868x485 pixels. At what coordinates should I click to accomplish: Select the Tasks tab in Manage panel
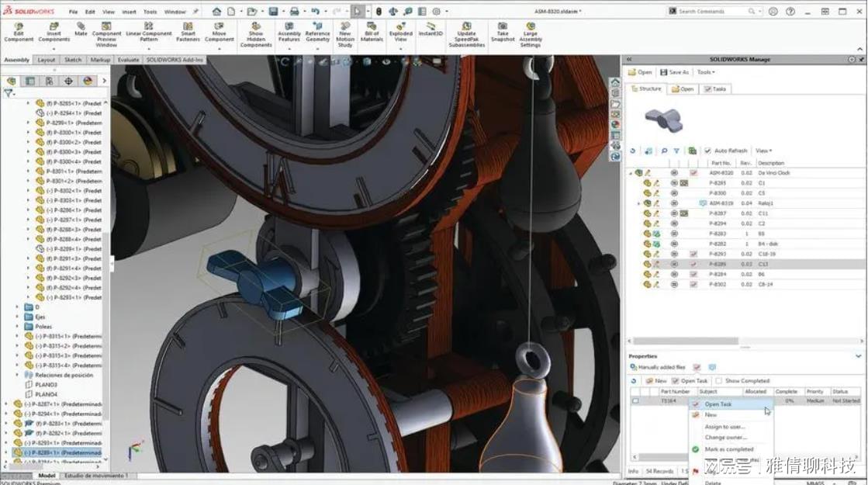click(715, 88)
